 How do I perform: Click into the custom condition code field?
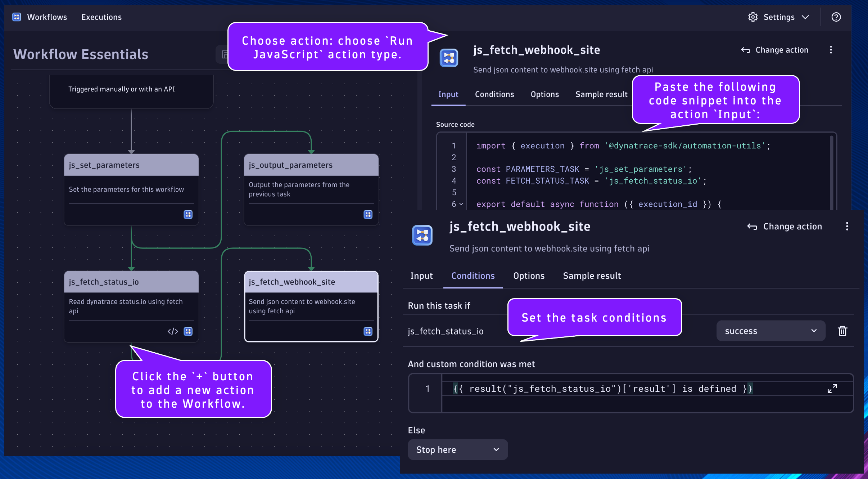click(631, 393)
